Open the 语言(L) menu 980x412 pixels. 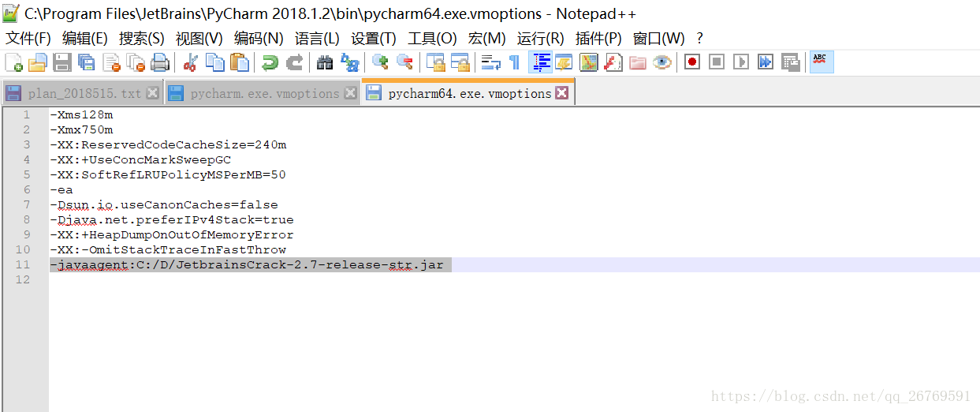[317, 38]
